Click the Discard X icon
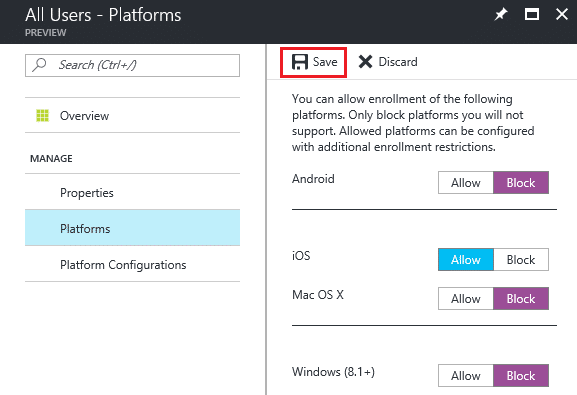Image resolution: width=577 pixels, height=395 pixels. point(365,62)
